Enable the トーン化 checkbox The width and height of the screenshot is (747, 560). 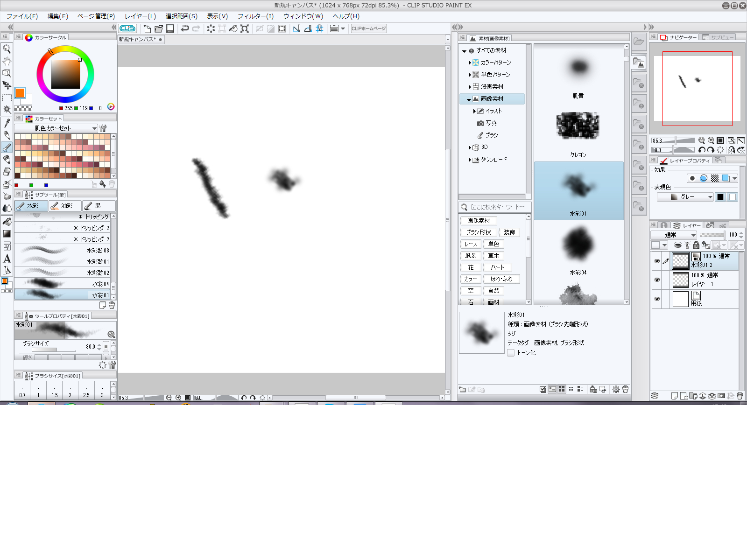[511, 353]
